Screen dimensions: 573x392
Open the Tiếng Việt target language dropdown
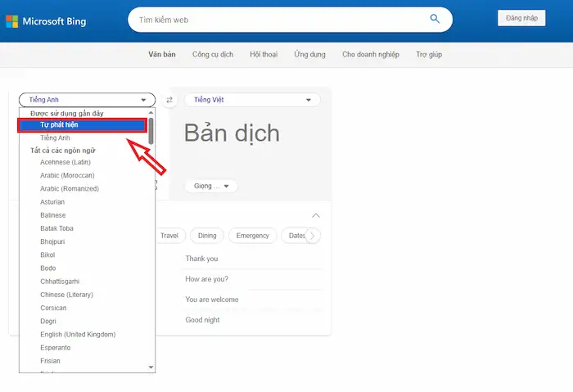click(x=252, y=100)
